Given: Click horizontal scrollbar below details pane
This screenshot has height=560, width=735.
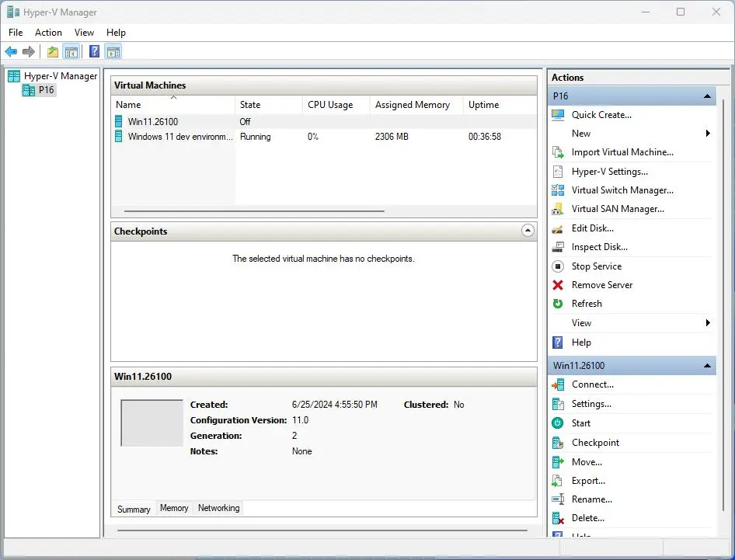Looking at the screenshot, I should pos(322,530).
